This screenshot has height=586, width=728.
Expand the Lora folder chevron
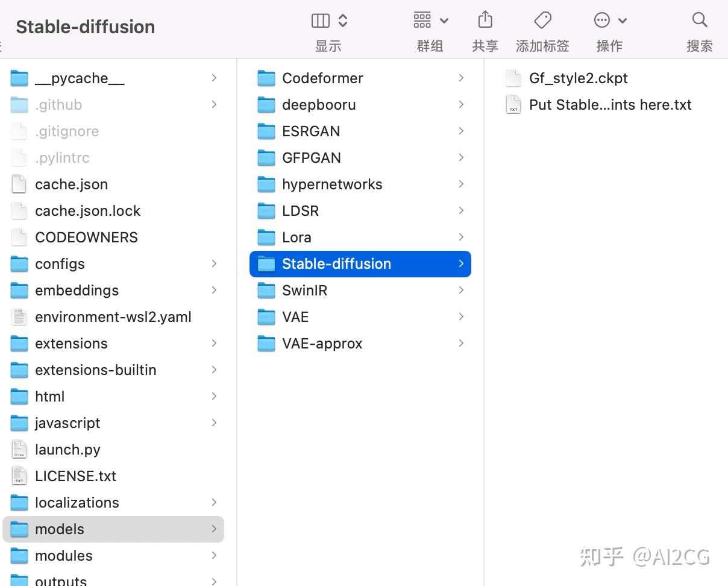pyautogui.click(x=461, y=238)
